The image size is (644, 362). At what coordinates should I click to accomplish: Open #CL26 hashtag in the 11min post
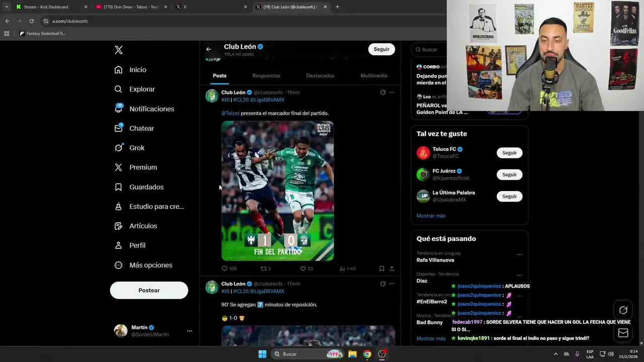241,100
